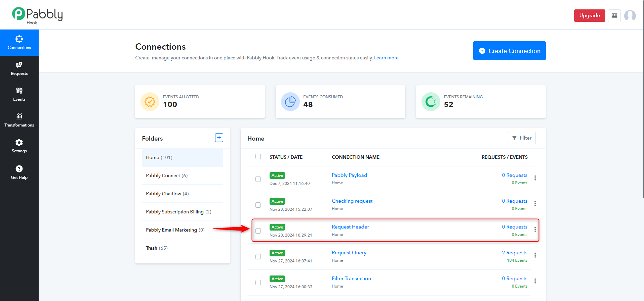The width and height of the screenshot is (644, 301).
Task: Open the apps grid icon in header
Action: point(614,16)
